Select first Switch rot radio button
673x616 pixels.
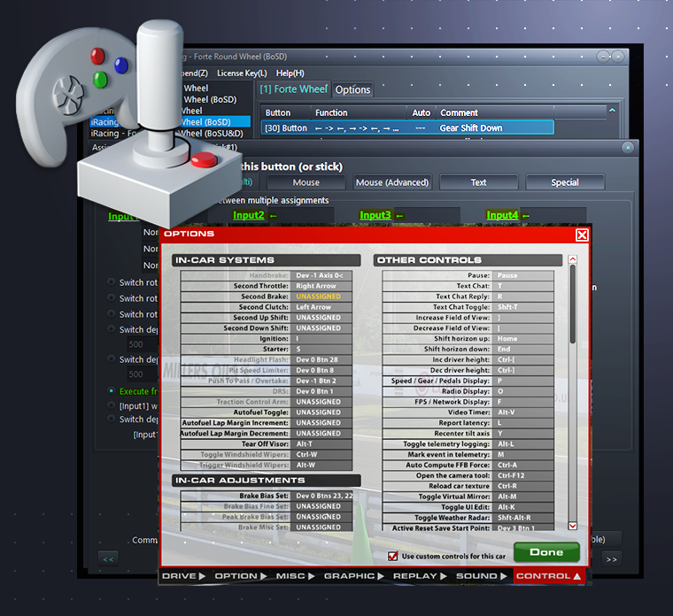pyautogui.click(x=112, y=281)
